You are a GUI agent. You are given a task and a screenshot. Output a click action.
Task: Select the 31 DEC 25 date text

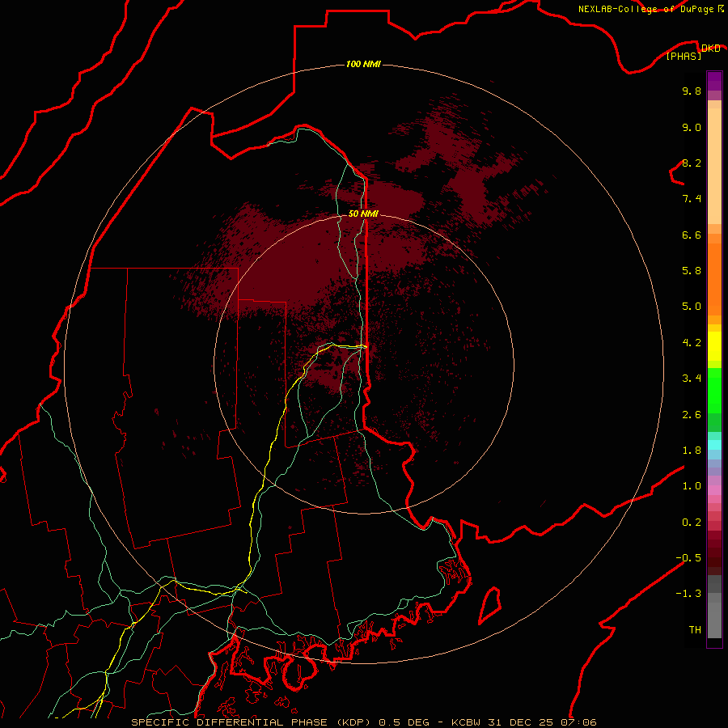(x=520, y=722)
